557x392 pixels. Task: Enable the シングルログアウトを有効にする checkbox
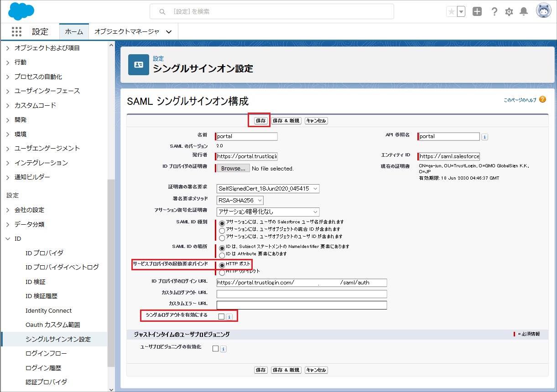pyautogui.click(x=221, y=317)
